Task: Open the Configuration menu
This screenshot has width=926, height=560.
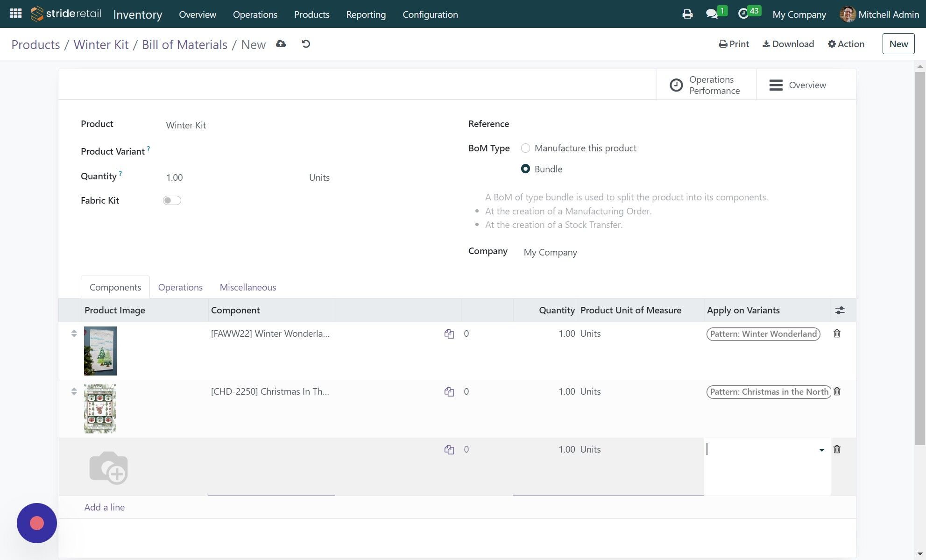Action: tap(430, 14)
